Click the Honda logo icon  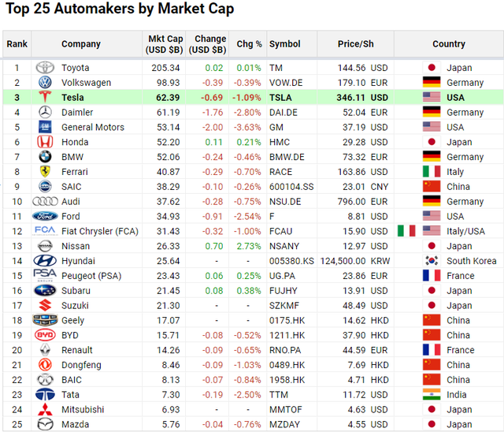point(45,142)
